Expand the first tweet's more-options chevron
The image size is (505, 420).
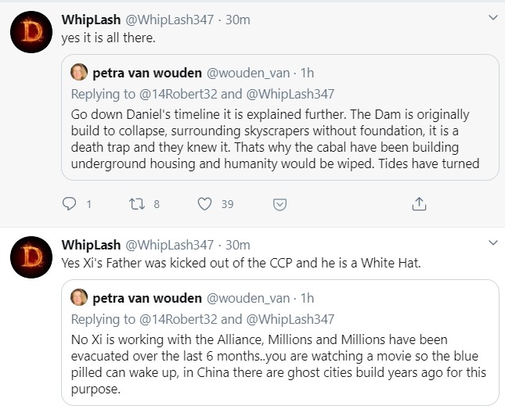pyautogui.click(x=492, y=17)
